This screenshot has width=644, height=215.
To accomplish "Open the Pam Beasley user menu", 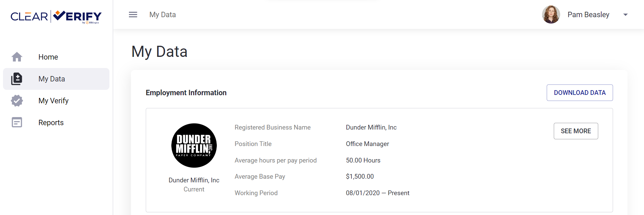I will coord(588,14).
